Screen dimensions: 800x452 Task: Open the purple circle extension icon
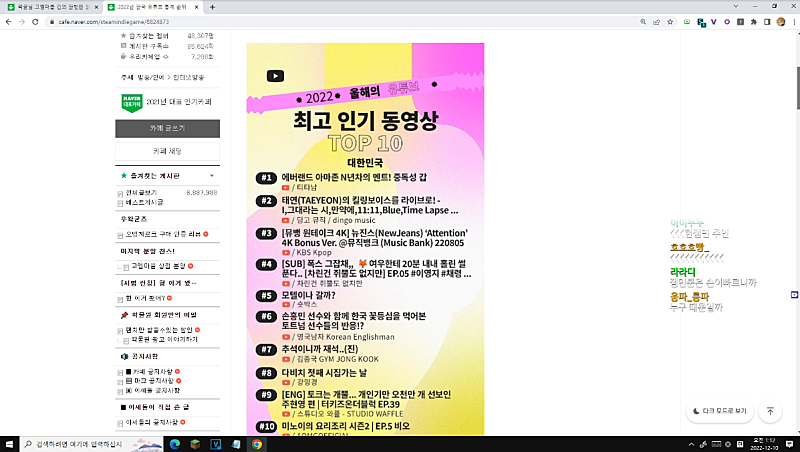[x=727, y=22]
